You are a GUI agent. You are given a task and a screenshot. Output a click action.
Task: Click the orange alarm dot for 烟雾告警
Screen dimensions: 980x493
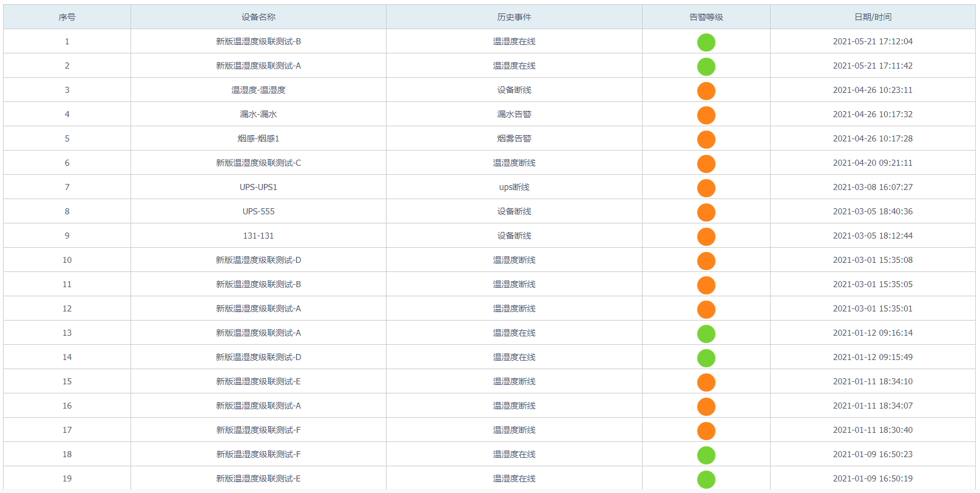pyautogui.click(x=706, y=140)
